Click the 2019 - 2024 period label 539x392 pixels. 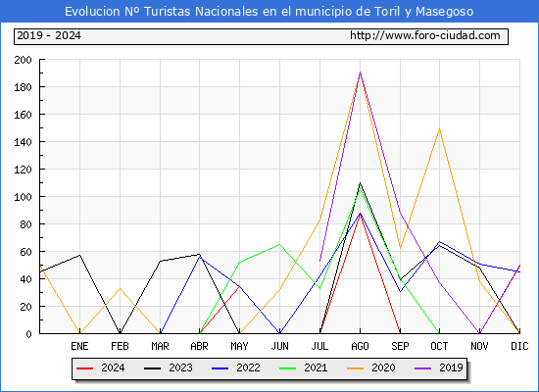point(49,35)
